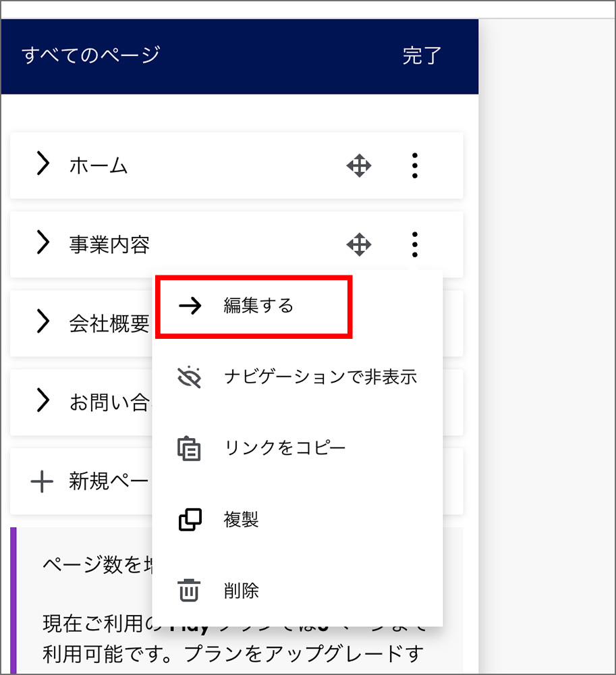This screenshot has width=616, height=675.
Task: Click the お問い合 page name
Action: pyautogui.click(x=109, y=403)
